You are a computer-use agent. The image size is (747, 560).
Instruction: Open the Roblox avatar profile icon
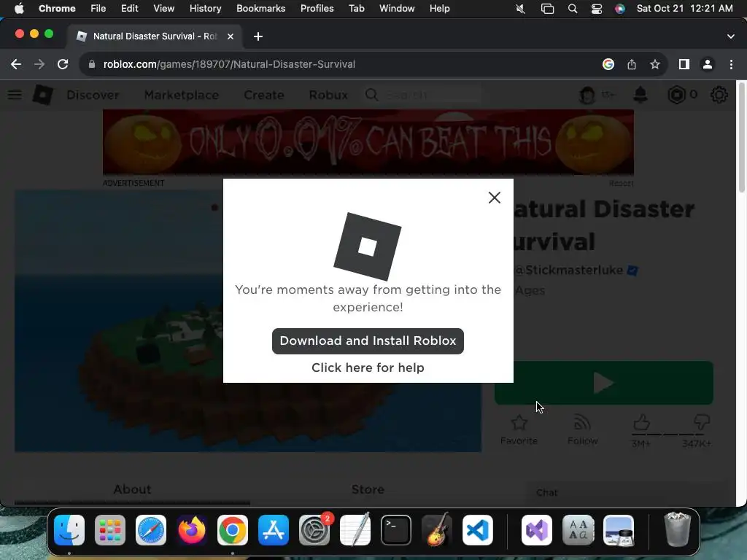(x=587, y=95)
